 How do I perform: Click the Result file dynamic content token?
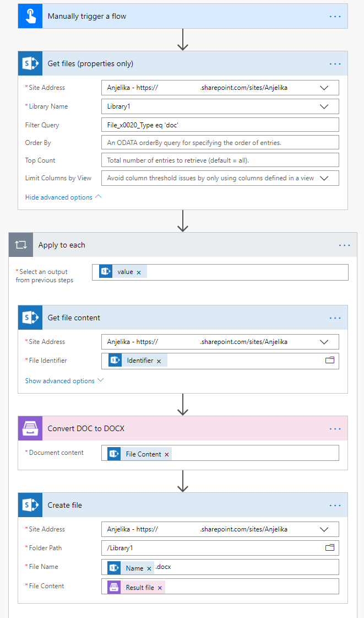pos(136,587)
